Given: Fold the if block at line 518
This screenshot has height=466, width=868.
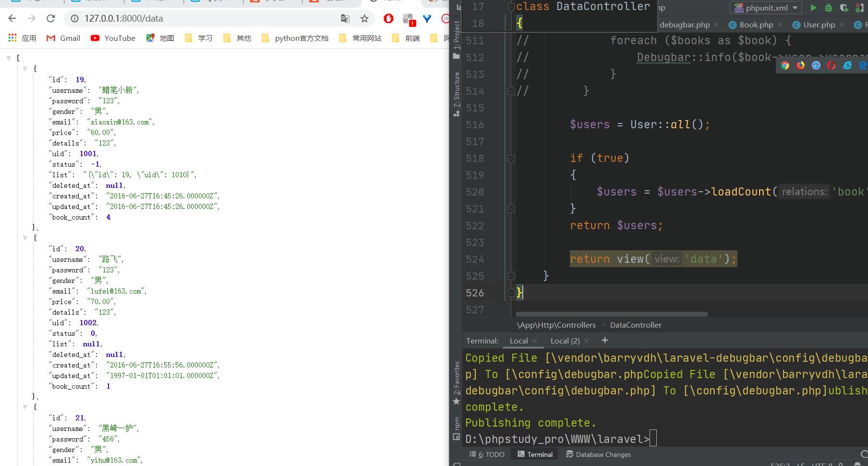Looking at the screenshot, I should coord(511,158).
